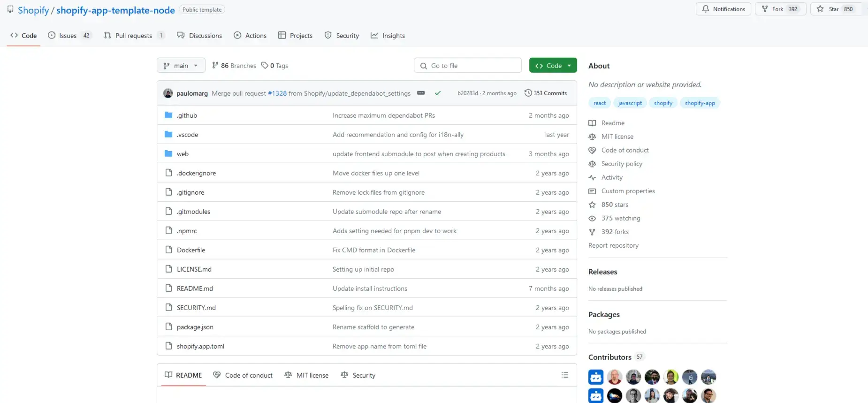Expand the green Code dropdown button
The height and width of the screenshot is (403, 868).
tap(553, 65)
